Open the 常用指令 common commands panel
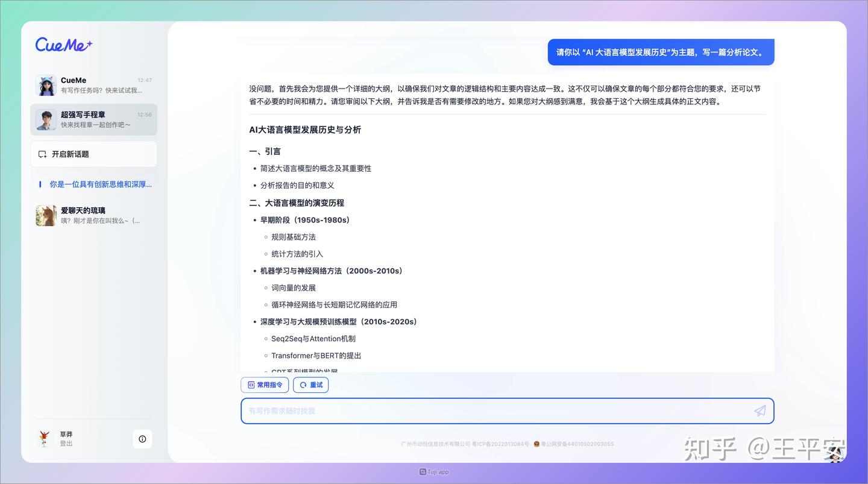 point(265,385)
